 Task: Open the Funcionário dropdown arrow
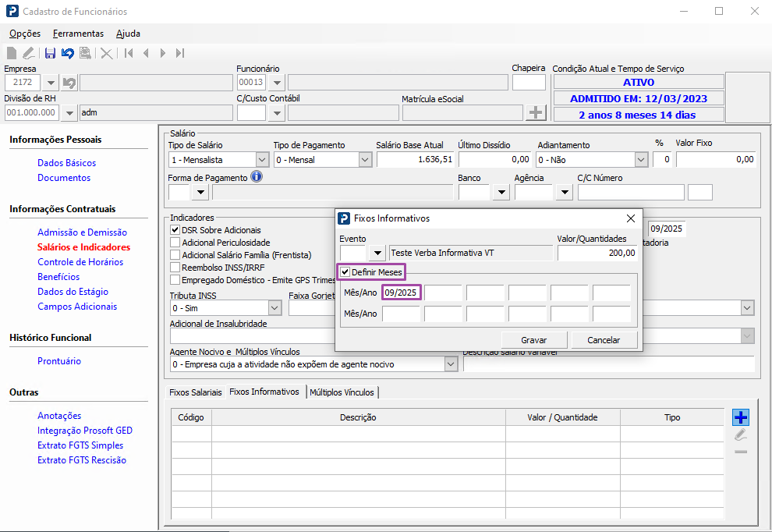[x=277, y=83]
